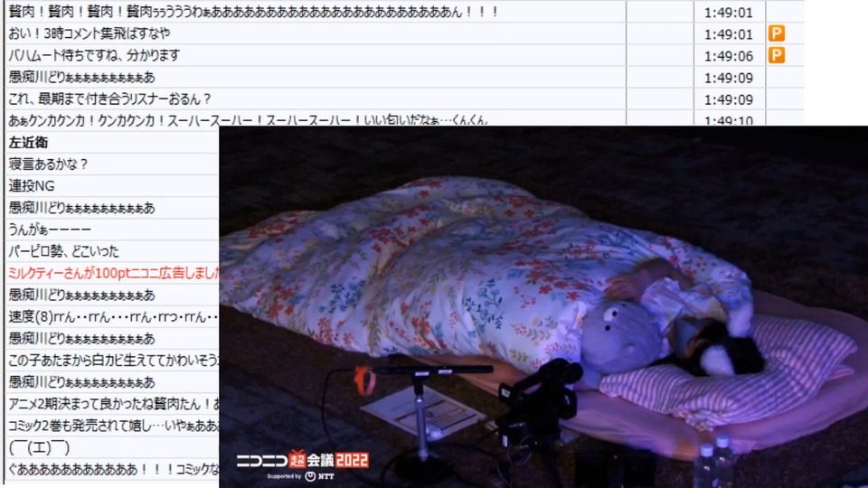This screenshot has height=488, width=868.
Task: Select comment これ、最期まで付き合うリスナーおるん？
Action: point(109,99)
